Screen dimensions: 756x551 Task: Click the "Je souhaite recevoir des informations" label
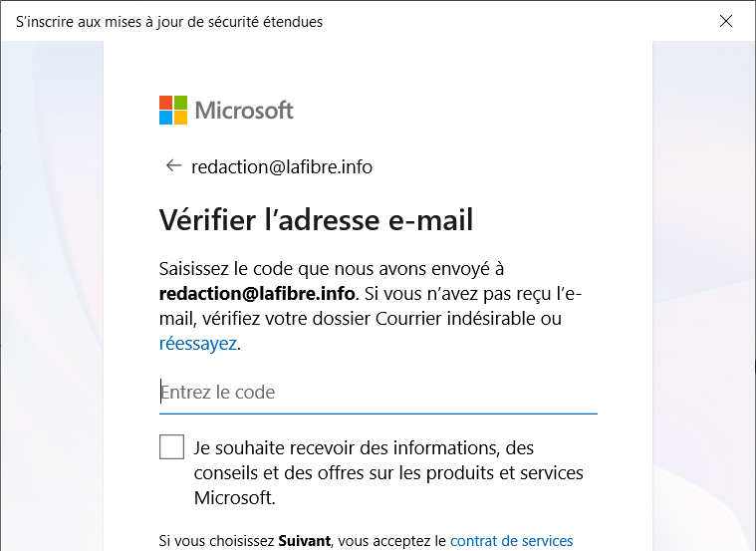(x=364, y=447)
